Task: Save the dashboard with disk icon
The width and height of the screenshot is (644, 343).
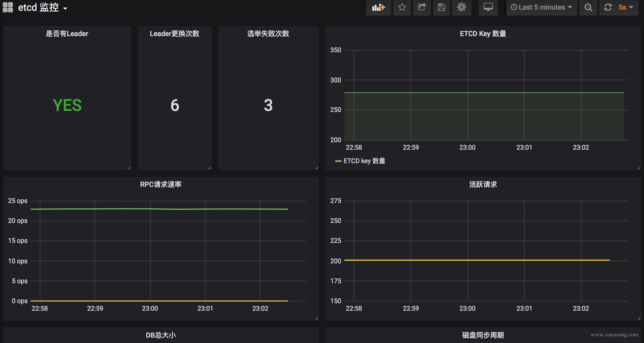Action: click(441, 7)
